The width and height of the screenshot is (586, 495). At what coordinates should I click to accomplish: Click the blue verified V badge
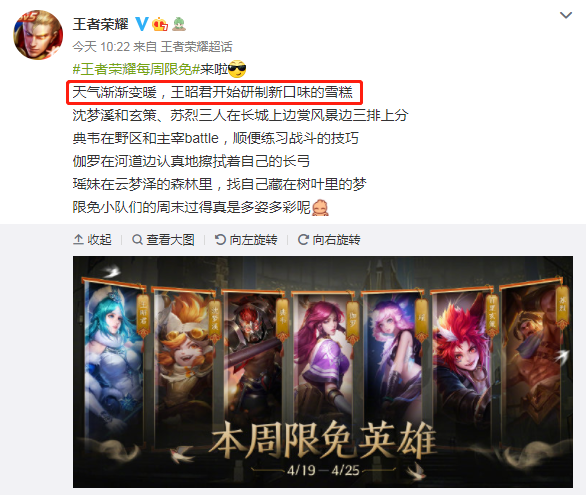(142, 24)
